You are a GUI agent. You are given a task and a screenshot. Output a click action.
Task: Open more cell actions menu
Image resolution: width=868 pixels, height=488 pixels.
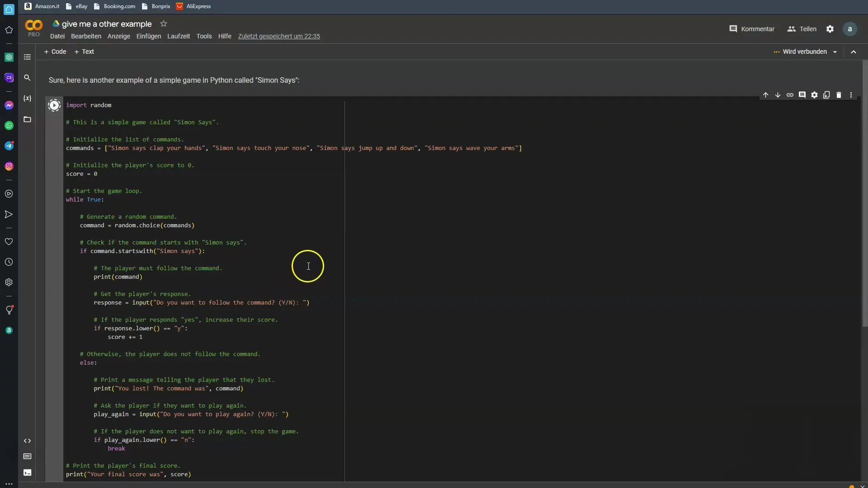pyautogui.click(x=851, y=95)
